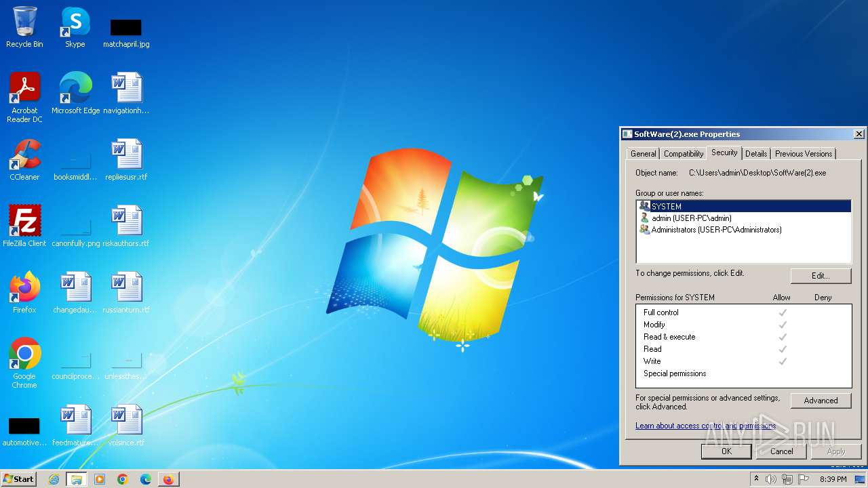Screen dimensions: 868x488
Task: Select the automotive... desktop file
Action: [x=24, y=432]
